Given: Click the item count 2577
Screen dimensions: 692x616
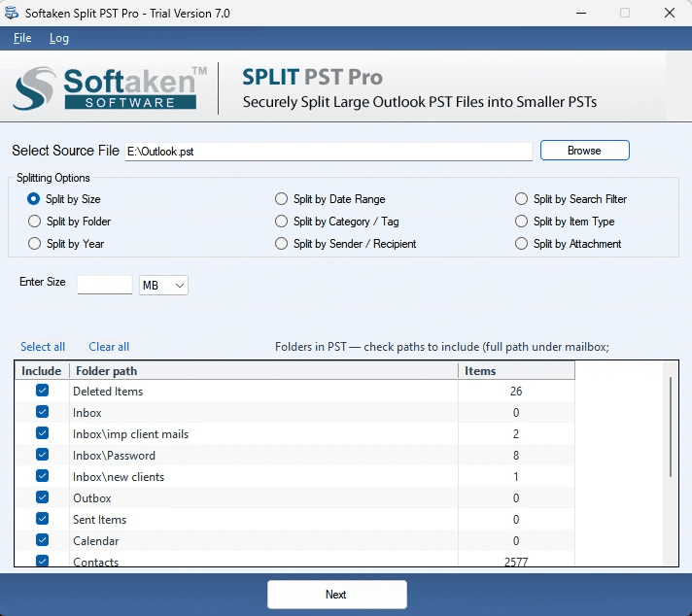Looking at the screenshot, I should click(516, 562).
